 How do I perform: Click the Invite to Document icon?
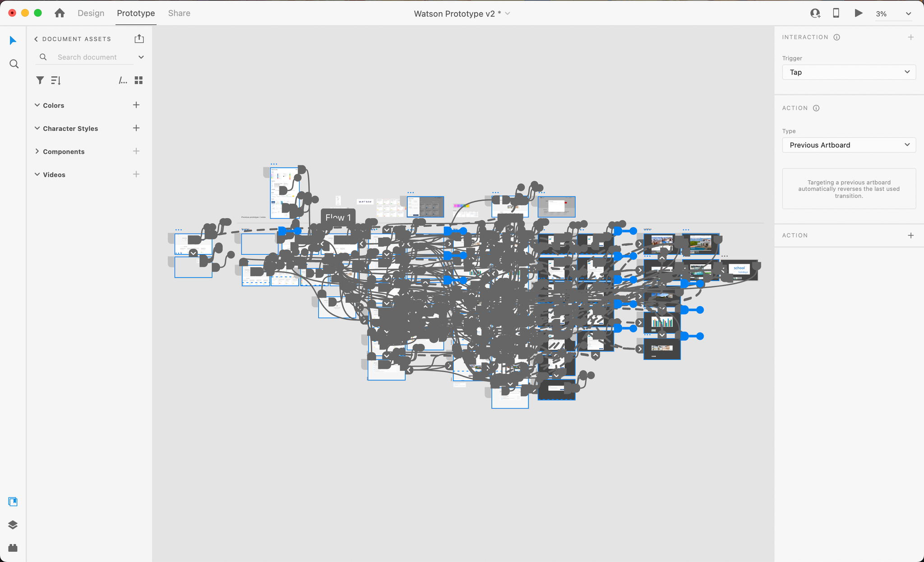815,13
